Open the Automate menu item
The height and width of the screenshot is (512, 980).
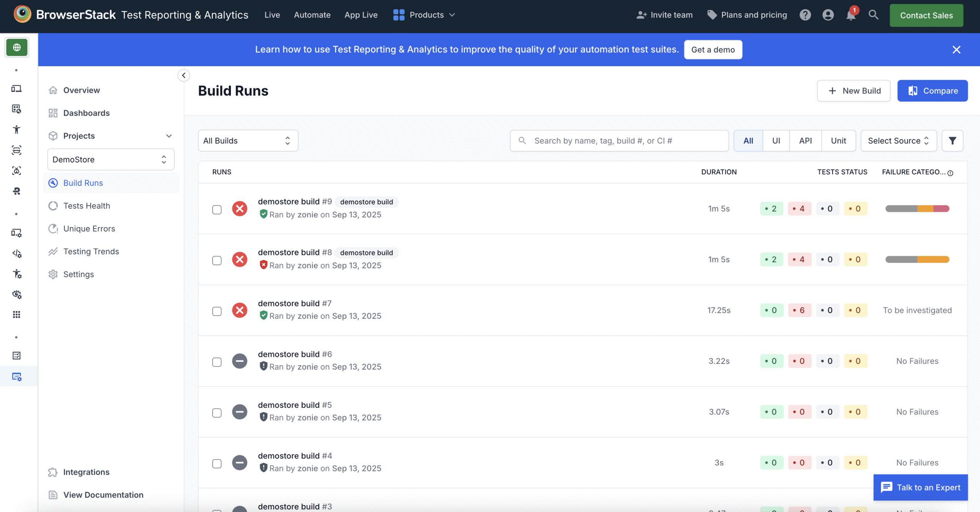pos(312,15)
